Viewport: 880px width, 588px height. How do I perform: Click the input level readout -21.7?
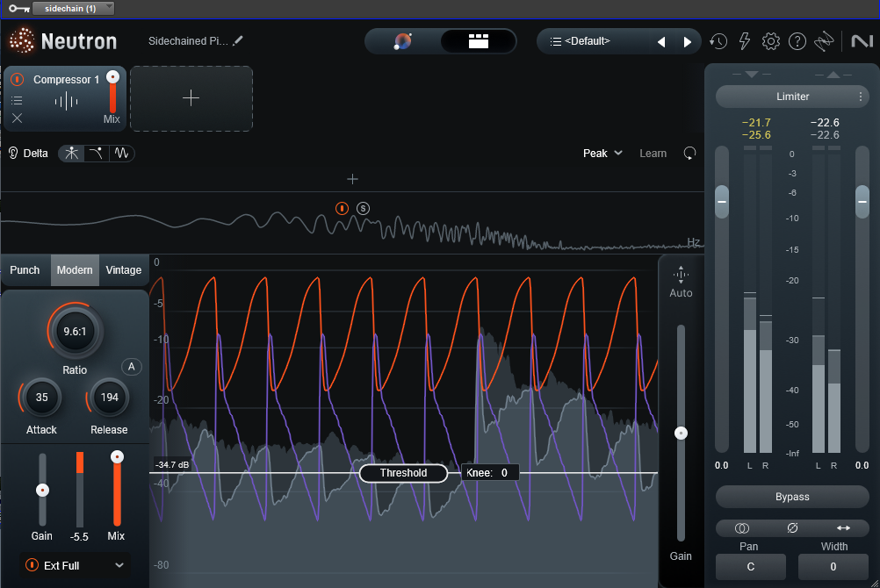[756, 122]
